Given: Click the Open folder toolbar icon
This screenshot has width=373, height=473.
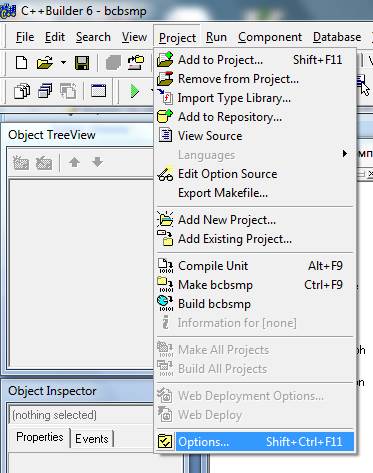Looking at the screenshot, I should 45,63.
